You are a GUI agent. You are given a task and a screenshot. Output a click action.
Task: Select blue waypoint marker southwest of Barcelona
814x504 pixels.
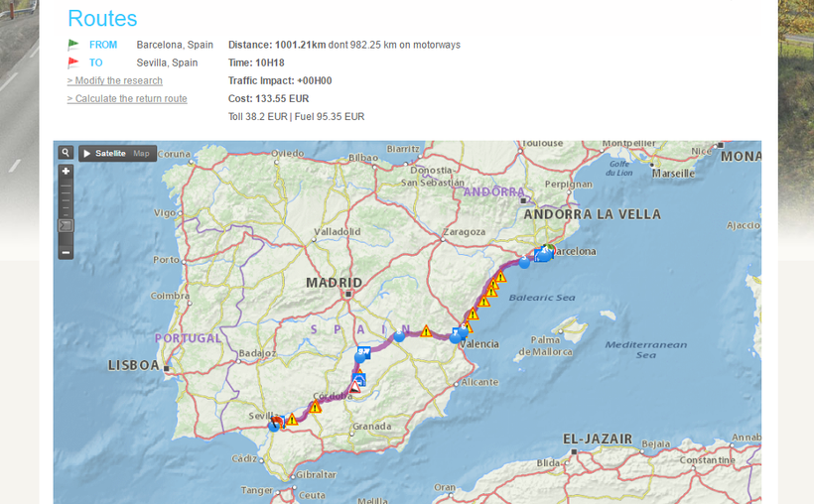point(524,263)
